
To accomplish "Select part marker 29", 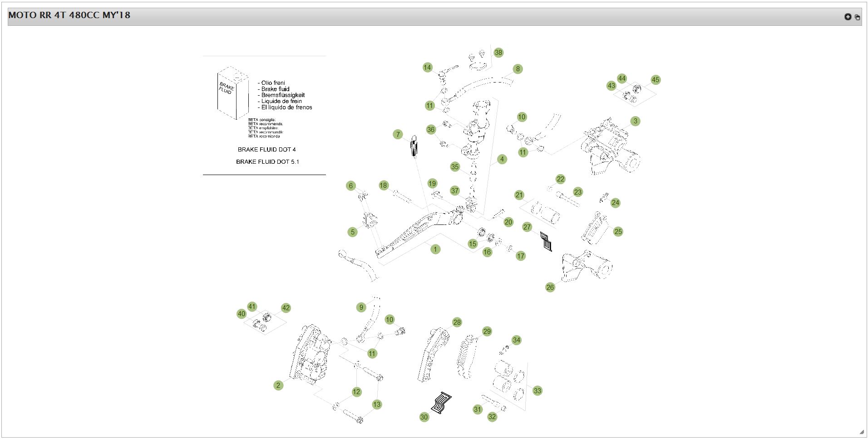I will pos(487,332).
